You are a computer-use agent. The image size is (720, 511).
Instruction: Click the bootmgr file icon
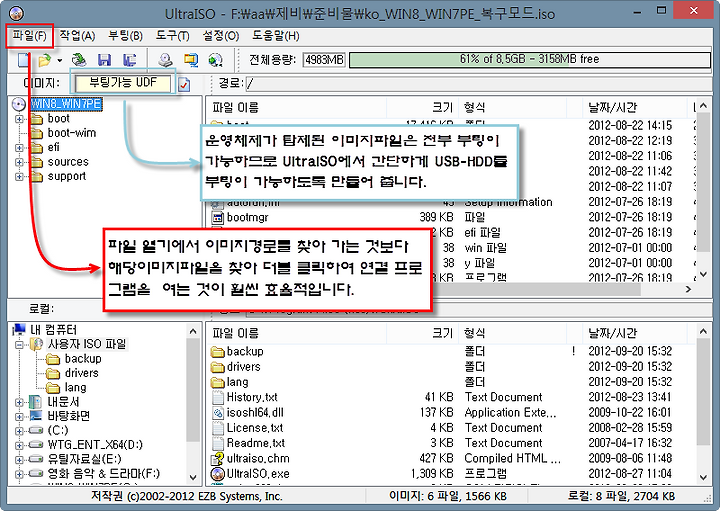[218, 217]
